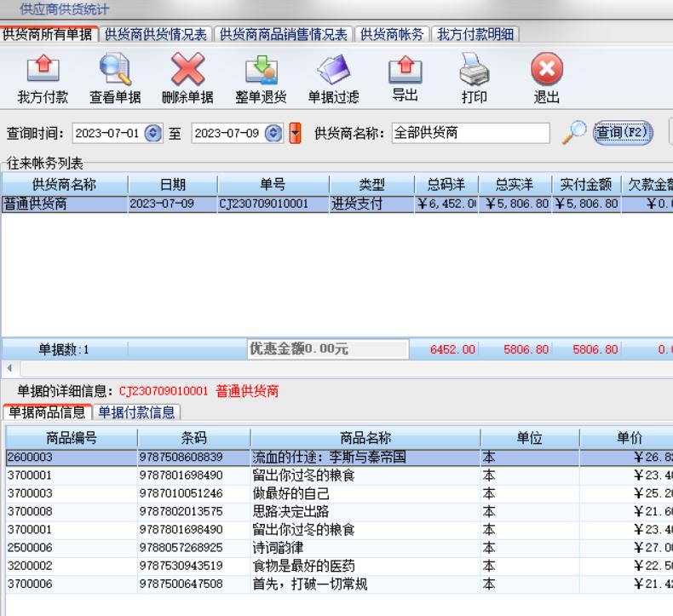This screenshot has width=673, height=616.
Task: Switch to 供货商所有单据 tab
Action: (47, 34)
